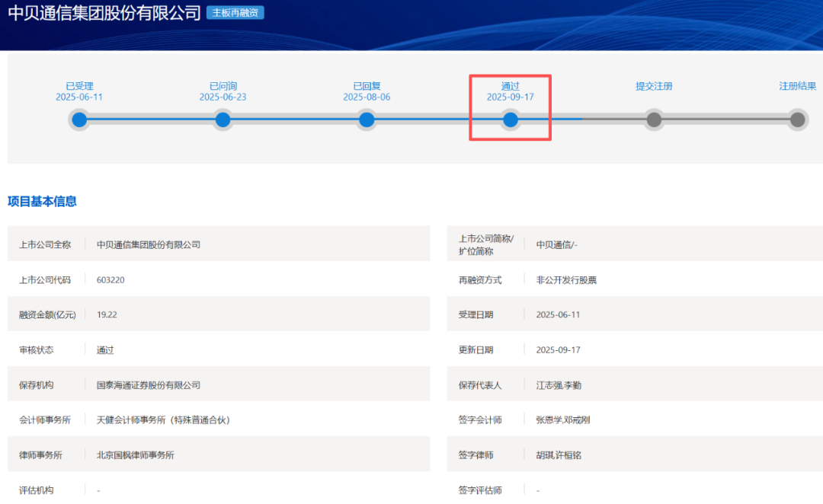
Task: Click the company code 603220
Action: coord(110,280)
